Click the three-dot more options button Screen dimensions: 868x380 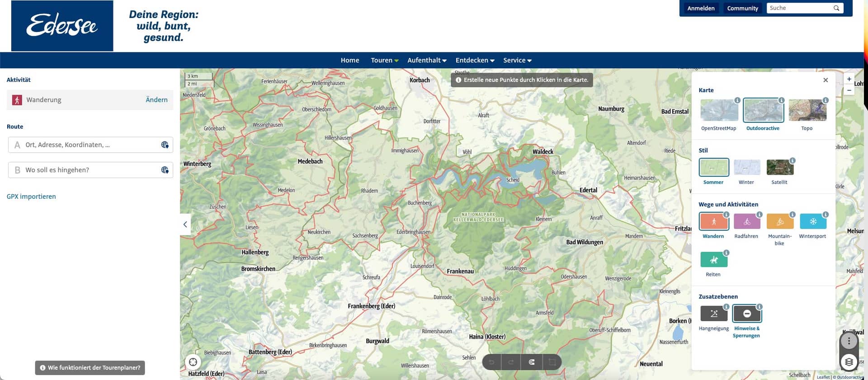point(849,341)
